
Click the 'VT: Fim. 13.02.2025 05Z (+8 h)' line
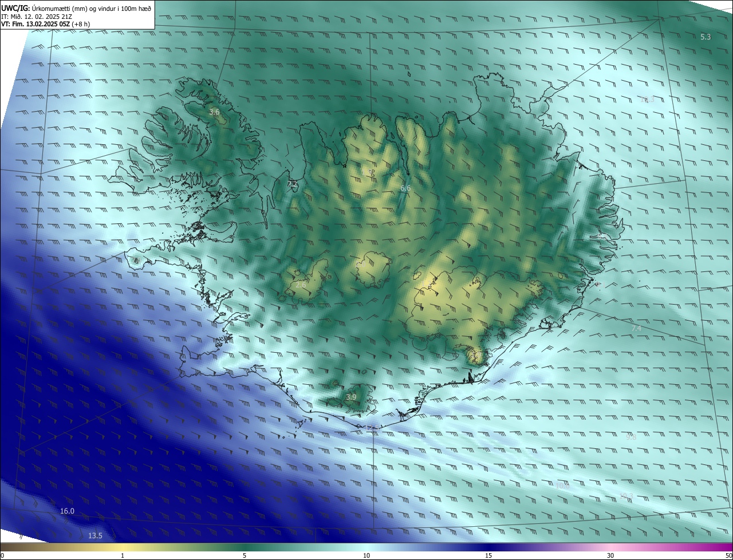46,24
